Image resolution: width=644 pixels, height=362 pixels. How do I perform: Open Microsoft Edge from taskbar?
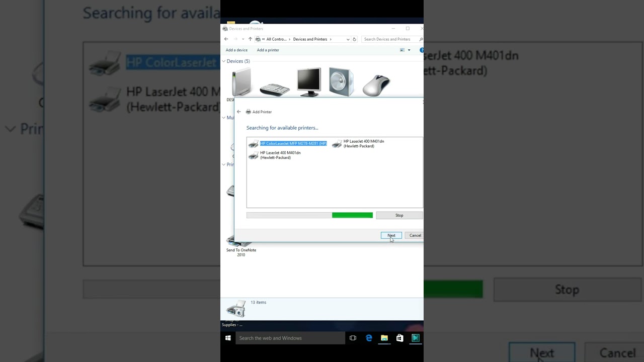pyautogui.click(x=369, y=338)
